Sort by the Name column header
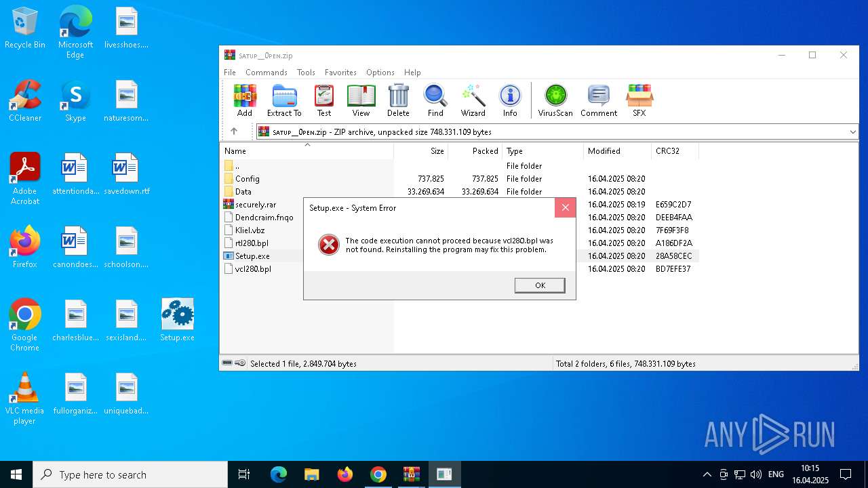This screenshot has height=488, width=868. pos(307,151)
